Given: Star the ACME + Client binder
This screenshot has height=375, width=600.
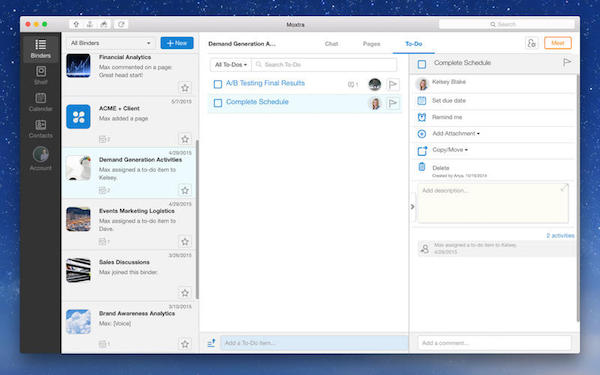Looking at the screenshot, I should pos(185,139).
